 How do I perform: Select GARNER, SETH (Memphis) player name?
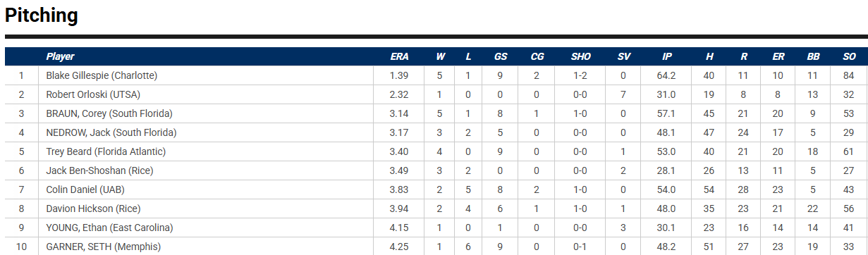pyautogui.click(x=103, y=247)
